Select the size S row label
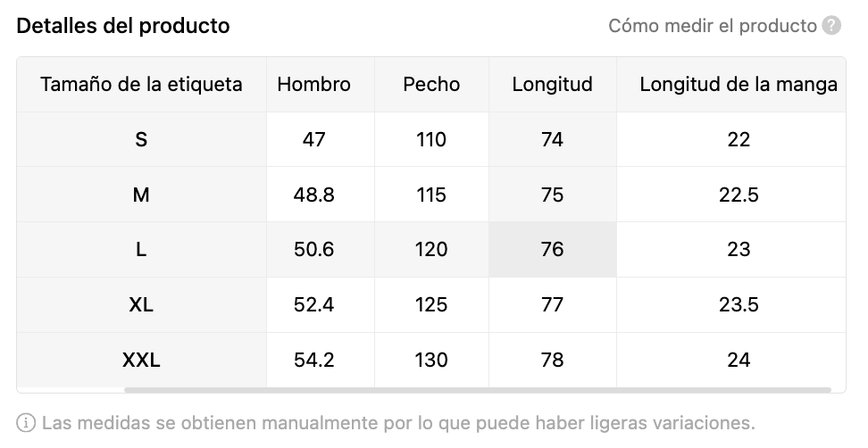This screenshot has height=448, width=868. pyautogui.click(x=141, y=140)
